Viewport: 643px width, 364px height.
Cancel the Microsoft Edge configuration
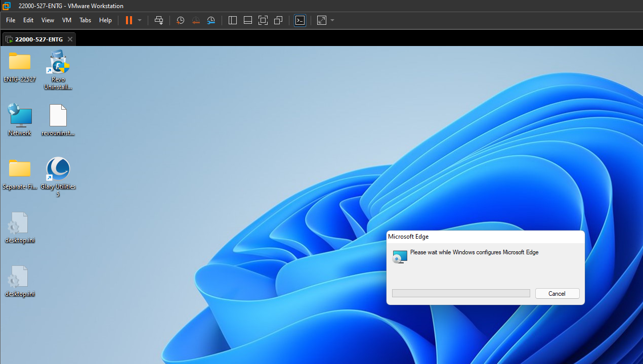coord(557,294)
